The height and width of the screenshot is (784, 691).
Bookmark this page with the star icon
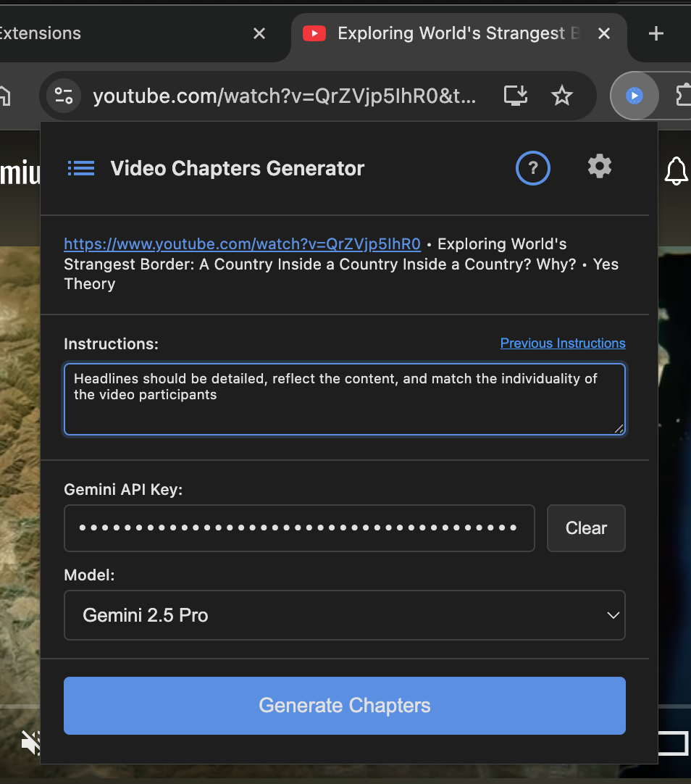(561, 96)
